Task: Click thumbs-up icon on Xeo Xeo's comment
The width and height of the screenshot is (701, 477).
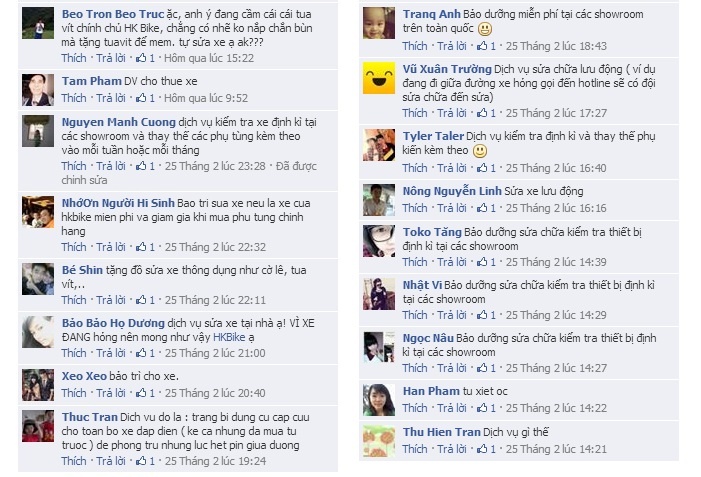Action: (141, 393)
